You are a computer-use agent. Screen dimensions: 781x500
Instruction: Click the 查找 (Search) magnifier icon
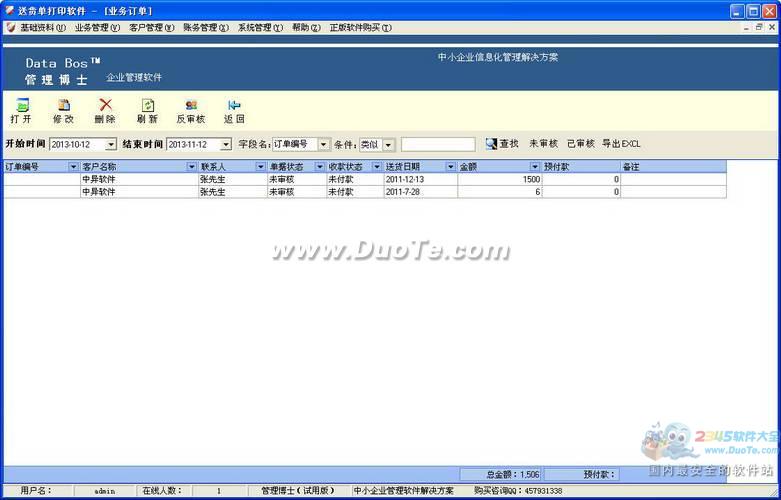click(x=491, y=144)
